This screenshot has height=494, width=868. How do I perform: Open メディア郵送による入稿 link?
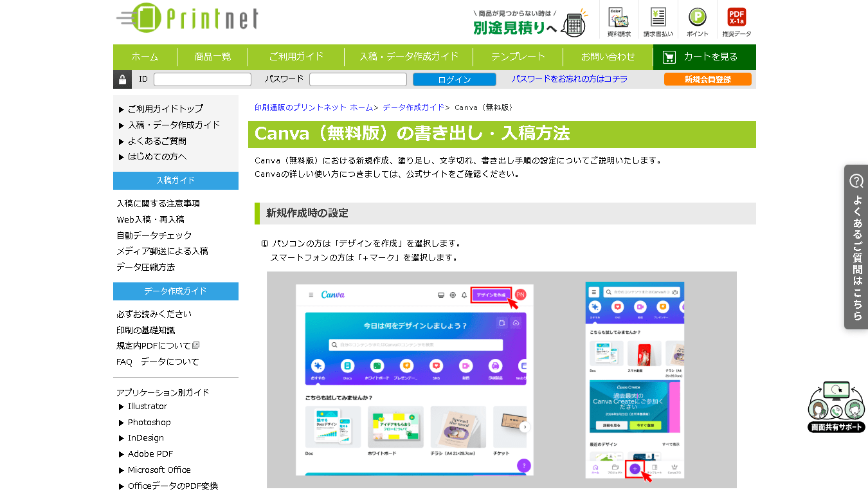(163, 251)
